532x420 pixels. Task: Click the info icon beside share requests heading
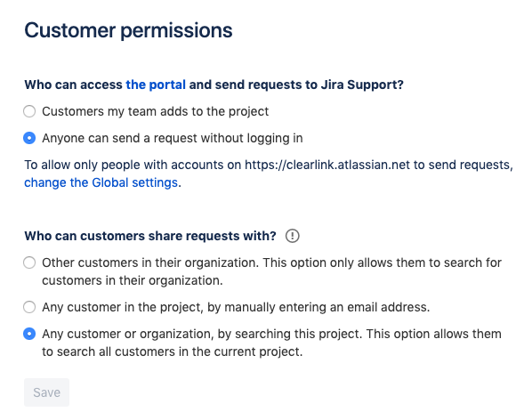coord(292,236)
